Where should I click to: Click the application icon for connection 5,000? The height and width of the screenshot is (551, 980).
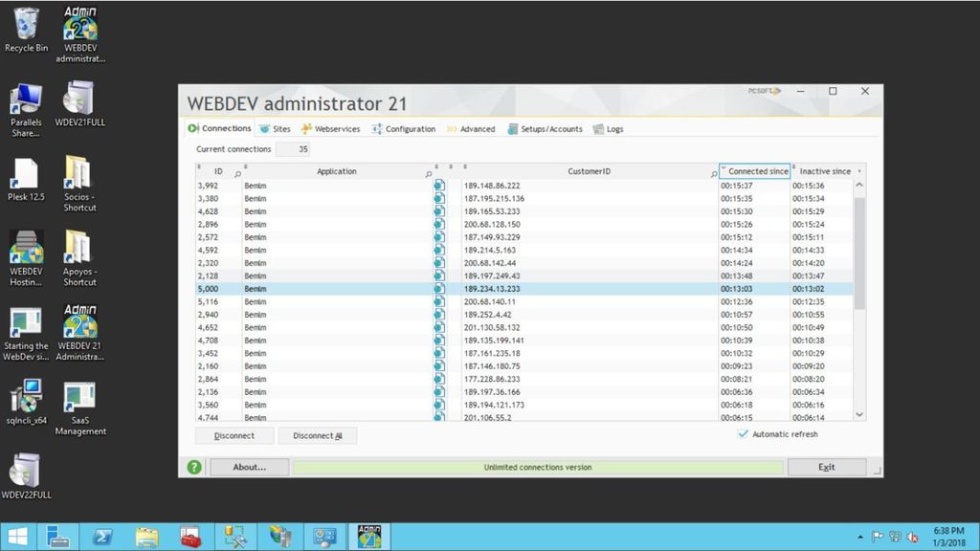click(439, 289)
